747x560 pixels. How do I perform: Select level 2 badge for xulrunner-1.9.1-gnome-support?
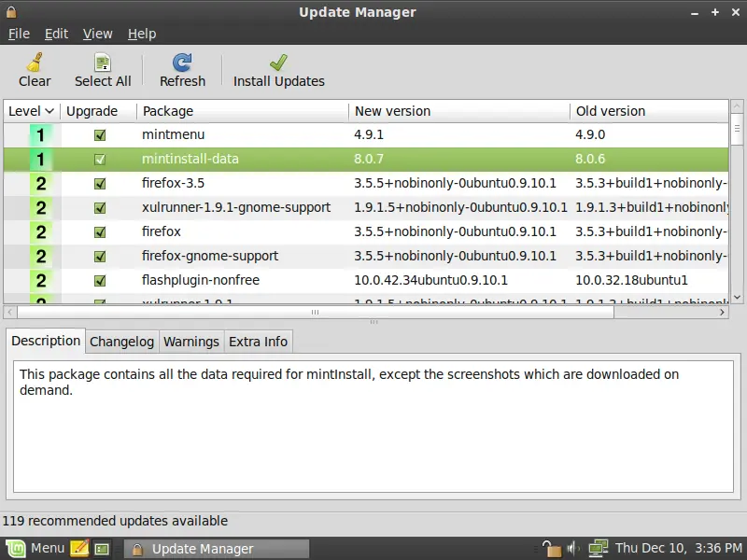[x=41, y=207]
